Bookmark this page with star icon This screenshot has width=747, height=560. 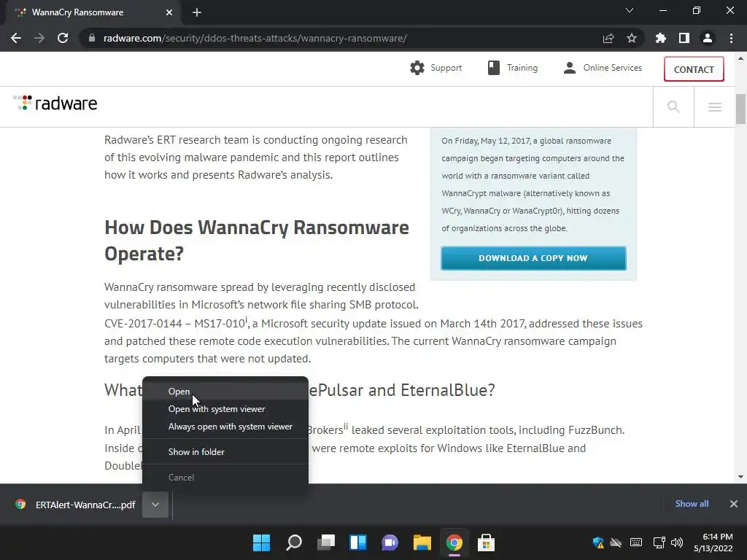(x=632, y=38)
